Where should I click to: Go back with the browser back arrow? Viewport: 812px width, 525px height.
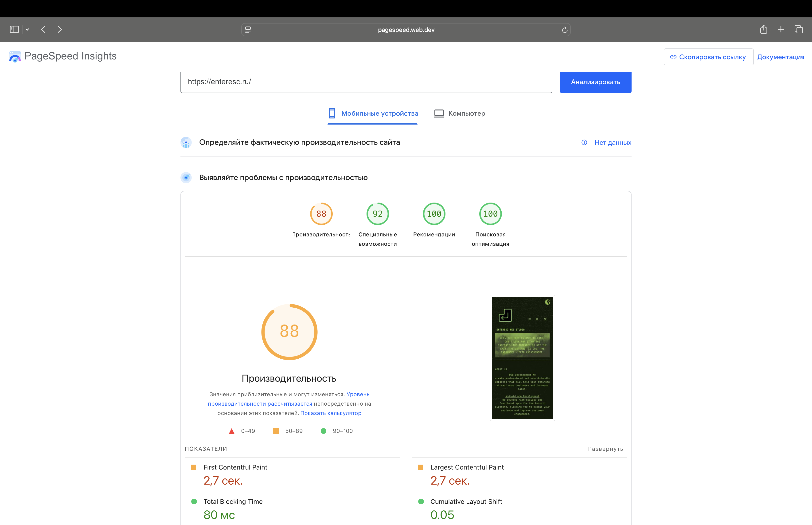coord(43,30)
